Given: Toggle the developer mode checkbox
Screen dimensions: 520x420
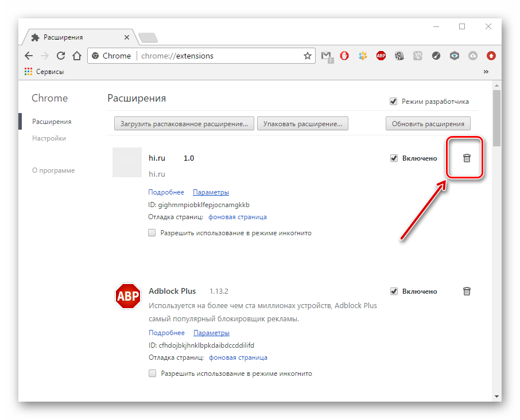Looking at the screenshot, I should (394, 102).
